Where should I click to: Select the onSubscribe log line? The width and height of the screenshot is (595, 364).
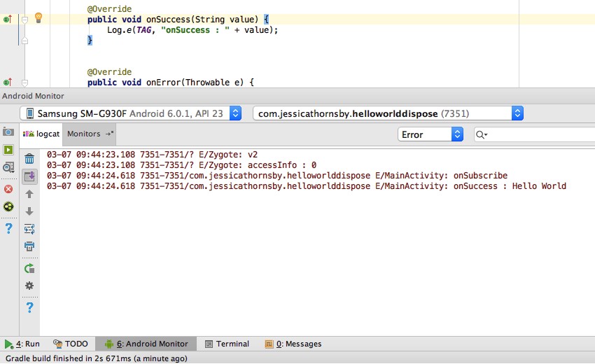277,176
